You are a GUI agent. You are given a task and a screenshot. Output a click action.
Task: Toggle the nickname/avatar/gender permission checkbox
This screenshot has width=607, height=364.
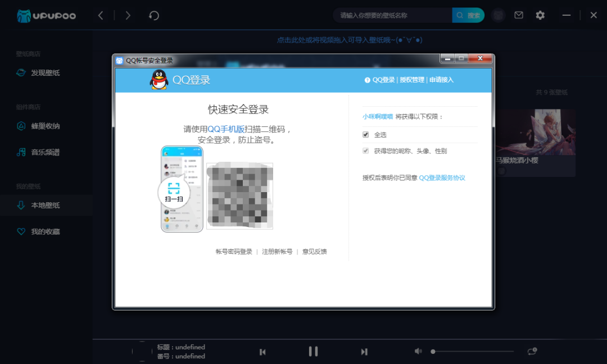(x=365, y=151)
